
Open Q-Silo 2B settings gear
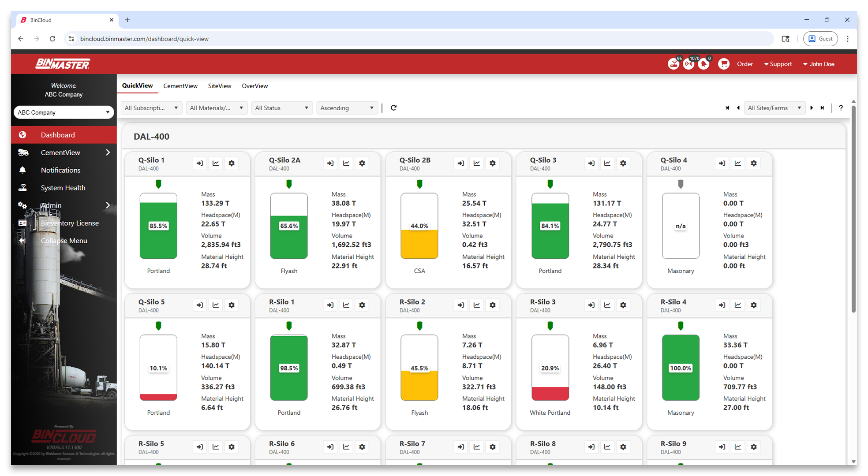[x=493, y=164]
